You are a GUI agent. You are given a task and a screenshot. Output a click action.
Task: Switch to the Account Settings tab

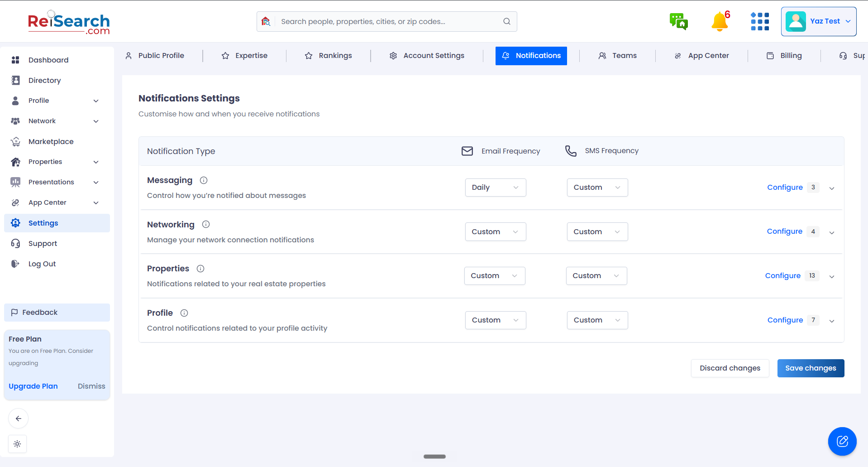(427, 56)
